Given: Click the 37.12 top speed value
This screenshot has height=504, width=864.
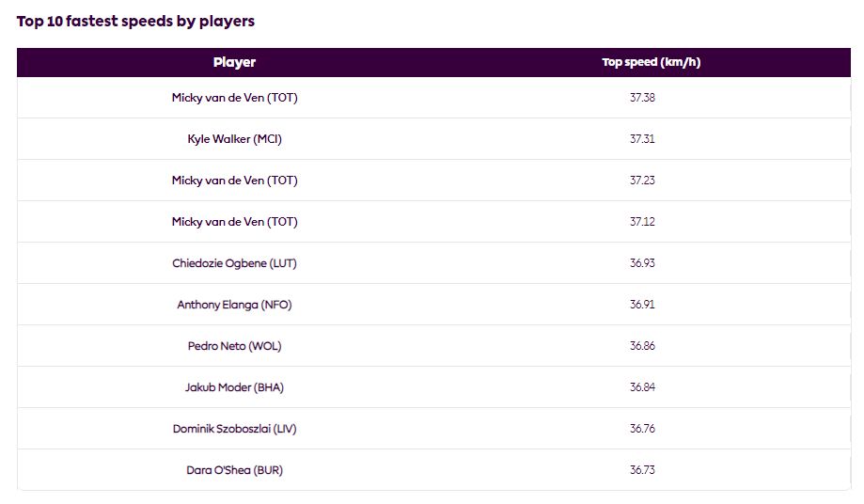Looking at the screenshot, I should (x=642, y=221).
